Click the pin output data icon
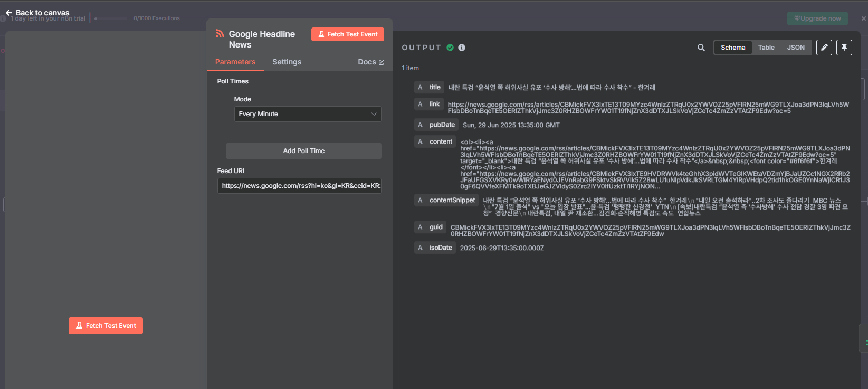868x389 pixels. point(844,48)
